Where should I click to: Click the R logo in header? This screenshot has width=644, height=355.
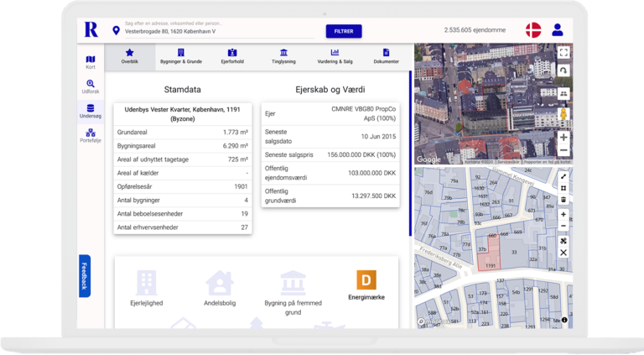point(91,30)
